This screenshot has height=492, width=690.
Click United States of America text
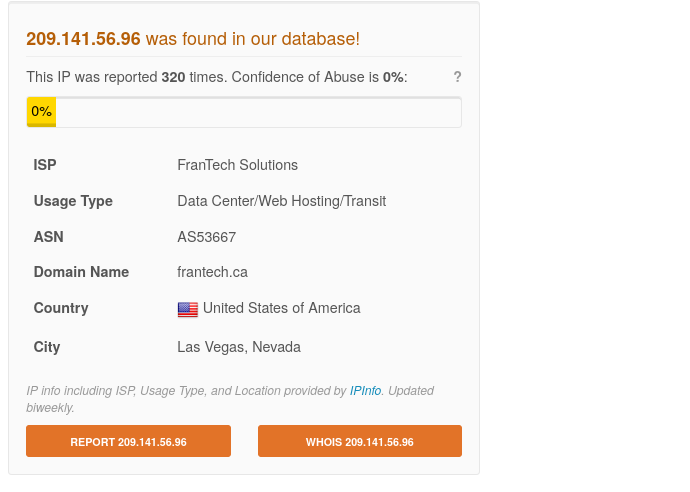pos(282,308)
